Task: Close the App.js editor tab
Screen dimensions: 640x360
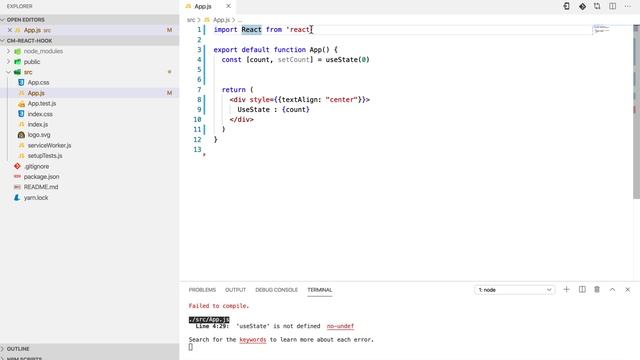Action: click(x=228, y=6)
